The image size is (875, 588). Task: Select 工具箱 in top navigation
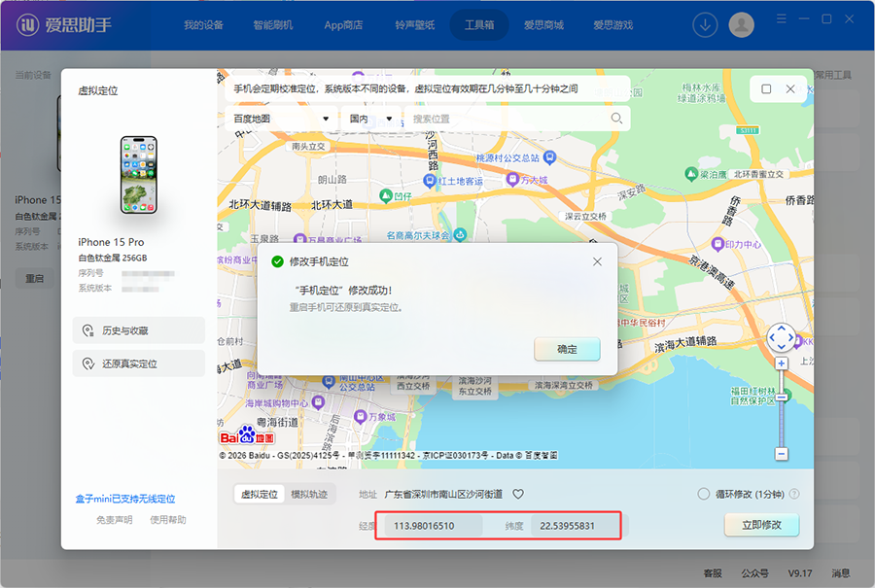tap(479, 25)
